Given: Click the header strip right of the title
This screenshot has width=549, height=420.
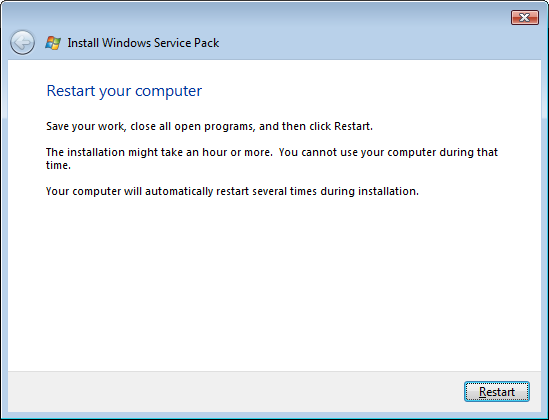Looking at the screenshot, I should pos(380,43).
